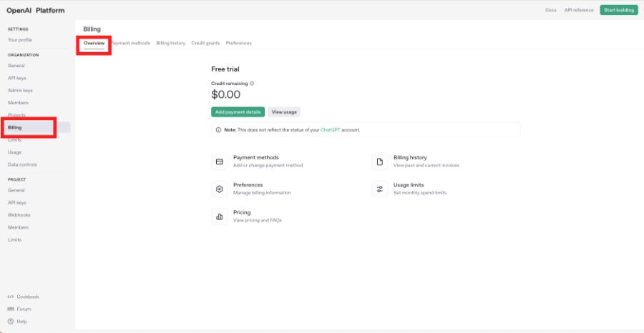Click the Credit remaining info icon
This screenshot has height=333, width=644.
(x=252, y=83)
